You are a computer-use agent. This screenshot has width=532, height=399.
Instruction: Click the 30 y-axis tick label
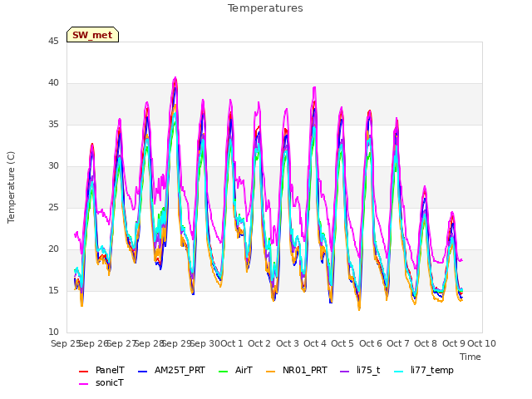pos(53,166)
